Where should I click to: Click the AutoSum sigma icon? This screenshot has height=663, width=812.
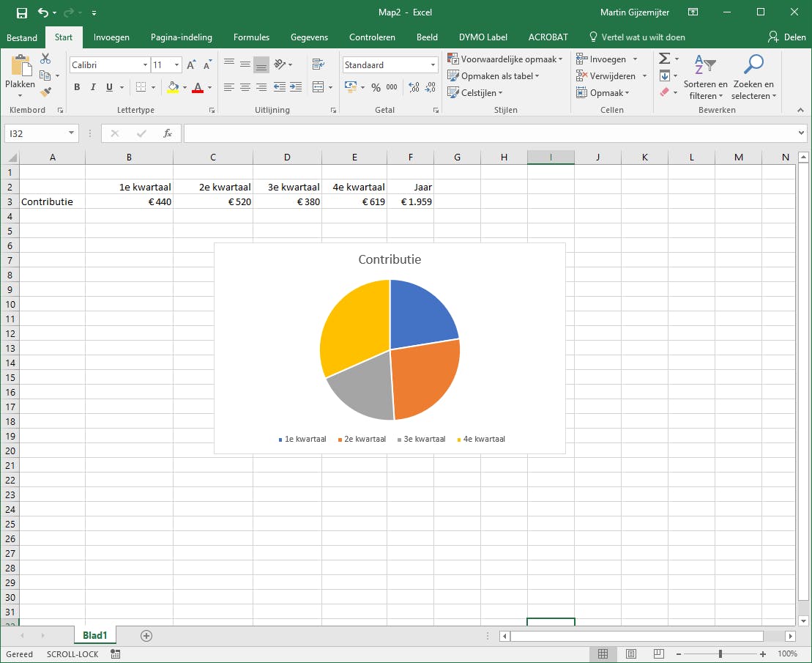(665, 59)
